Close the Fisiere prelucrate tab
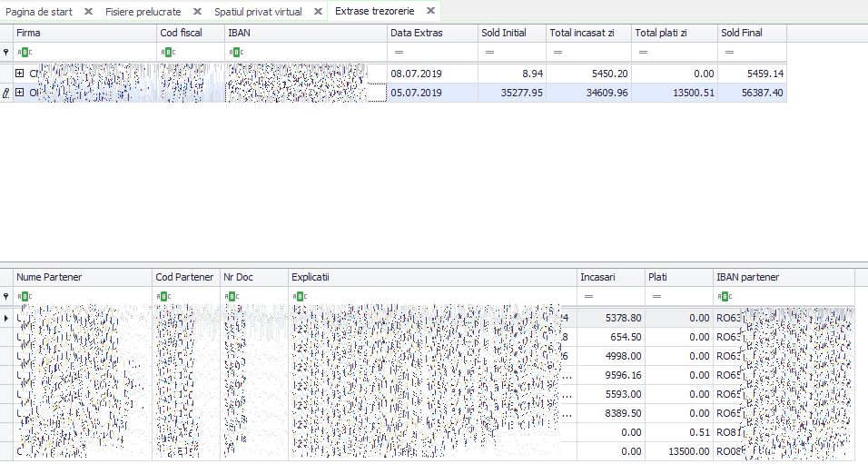This screenshot has width=868, height=464. pyautogui.click(x=197, y=11)
